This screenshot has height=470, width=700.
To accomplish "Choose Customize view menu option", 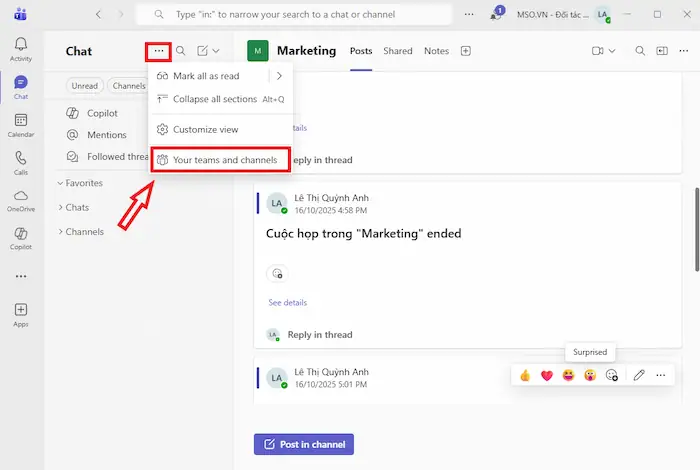I will [x=205, y=129].
